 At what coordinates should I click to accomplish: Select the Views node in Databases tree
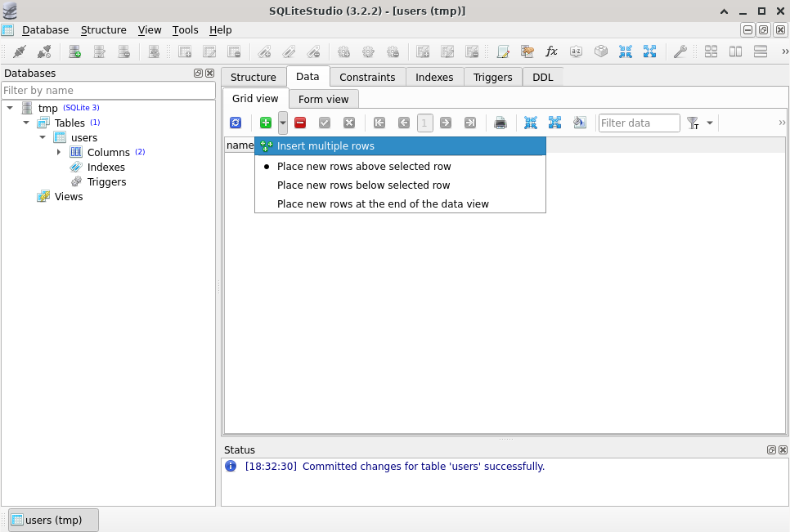(x=69, y=196)
